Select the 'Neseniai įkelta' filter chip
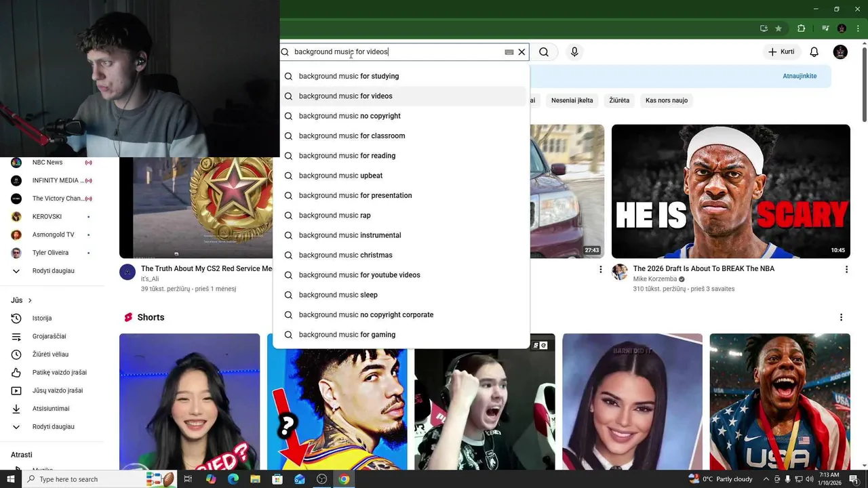Image resolution: width=868 pixels, height=488 pixels. click(x=572, y=100)
